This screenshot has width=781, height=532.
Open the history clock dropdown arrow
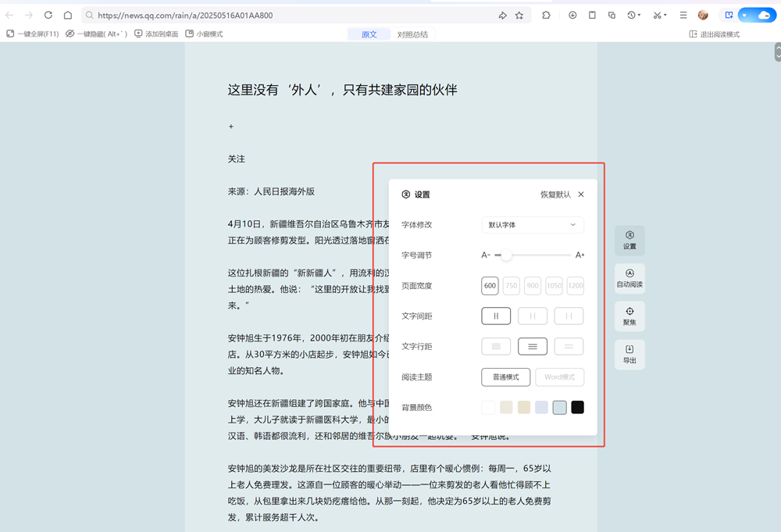(x=640, y=15)
